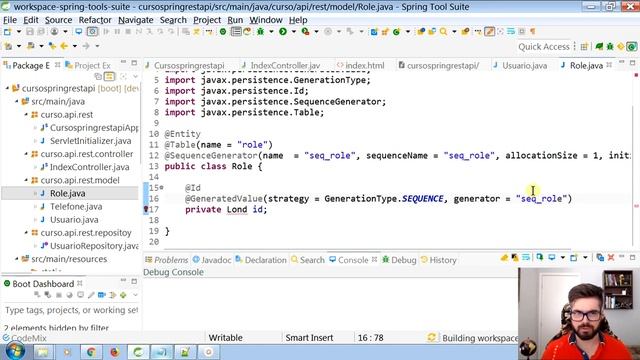
Task: Collapse the cursospringrestapi project node
Action: pyautogui.click(x=7, y=88)
